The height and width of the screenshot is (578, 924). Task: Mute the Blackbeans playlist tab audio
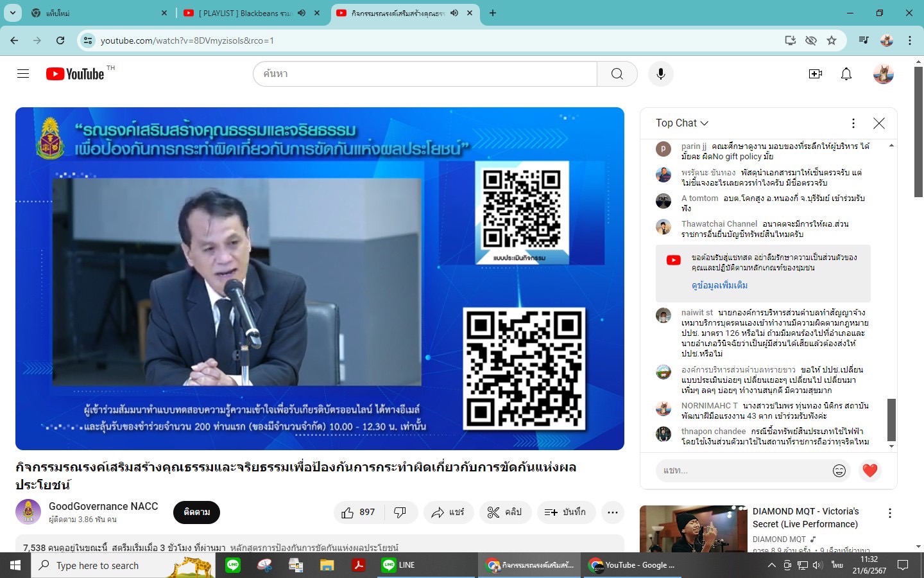click(x=302, y=13)
